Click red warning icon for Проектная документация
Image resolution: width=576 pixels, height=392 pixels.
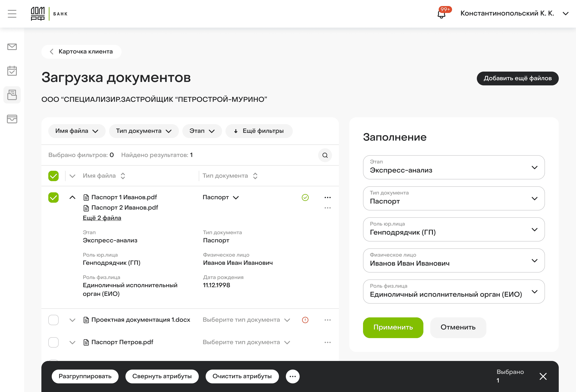click(x=305, y=320)
